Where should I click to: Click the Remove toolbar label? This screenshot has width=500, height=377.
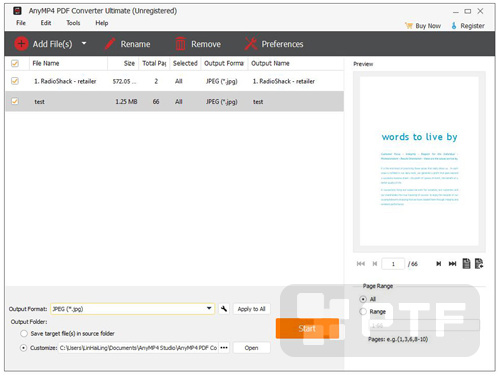coord(206,44)
